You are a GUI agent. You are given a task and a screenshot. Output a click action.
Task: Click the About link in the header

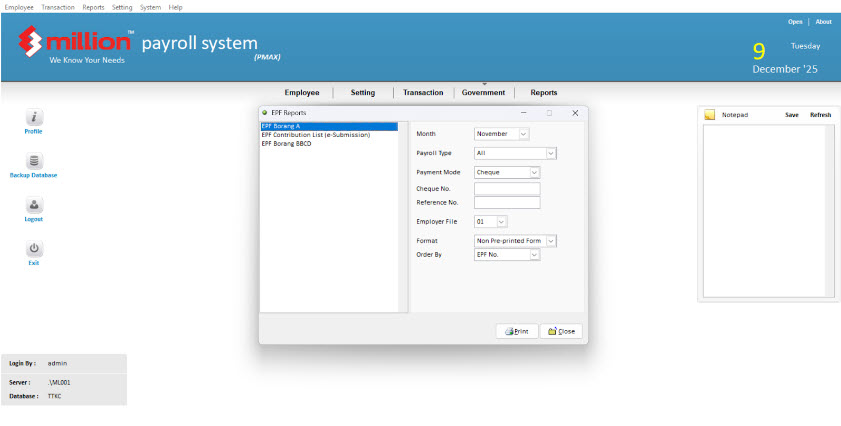click(823, 22)
